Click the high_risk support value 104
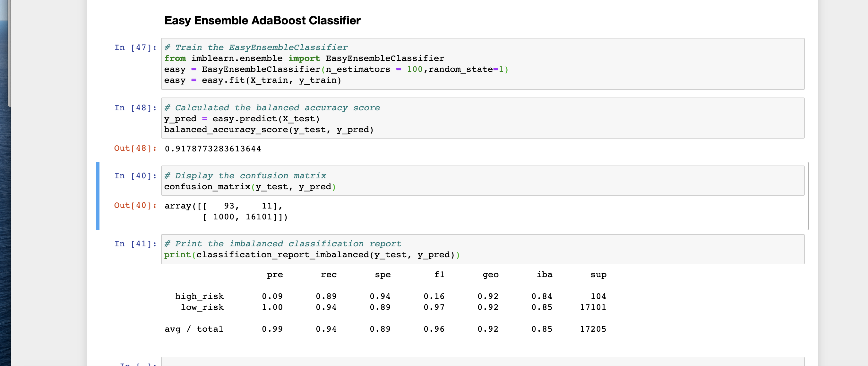Image resolution: width=868 pixels, height=366 pixels. (x=598, y=296)
